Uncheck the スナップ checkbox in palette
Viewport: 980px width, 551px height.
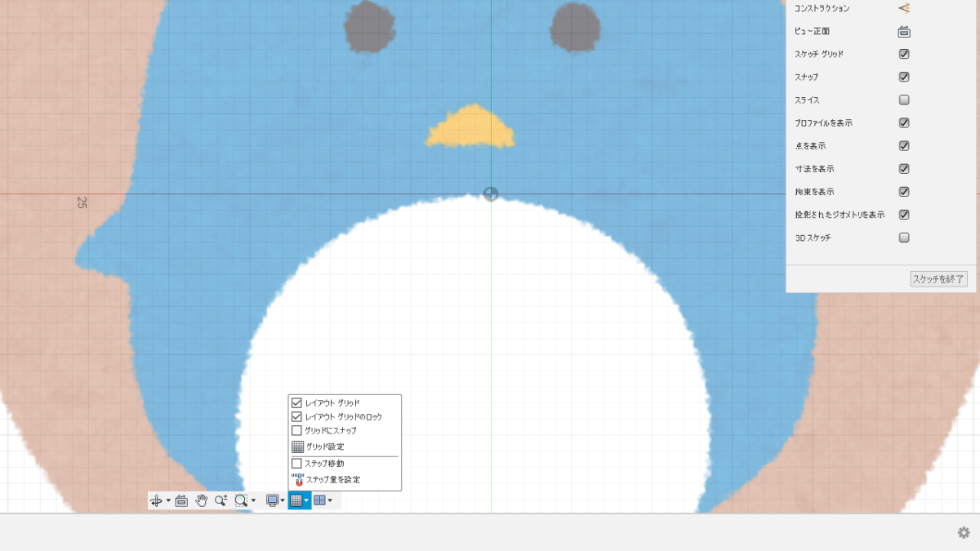click(904, 77)
